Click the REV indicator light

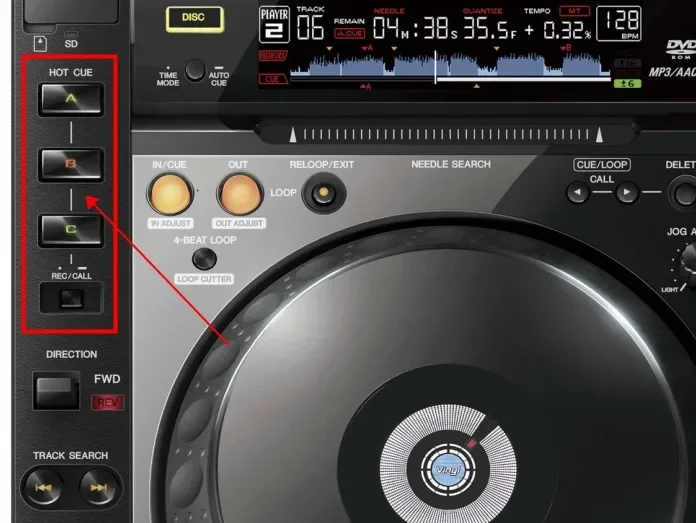coord(108,403)
